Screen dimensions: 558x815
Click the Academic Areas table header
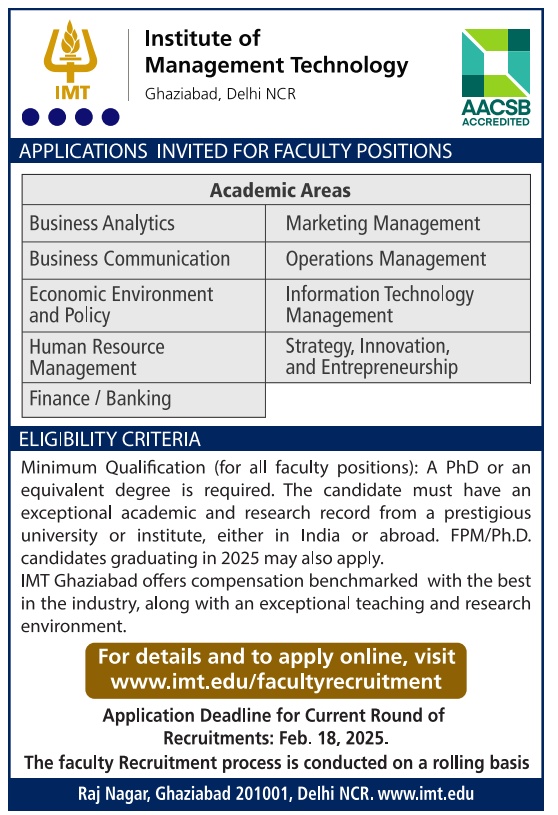(276, 190)
